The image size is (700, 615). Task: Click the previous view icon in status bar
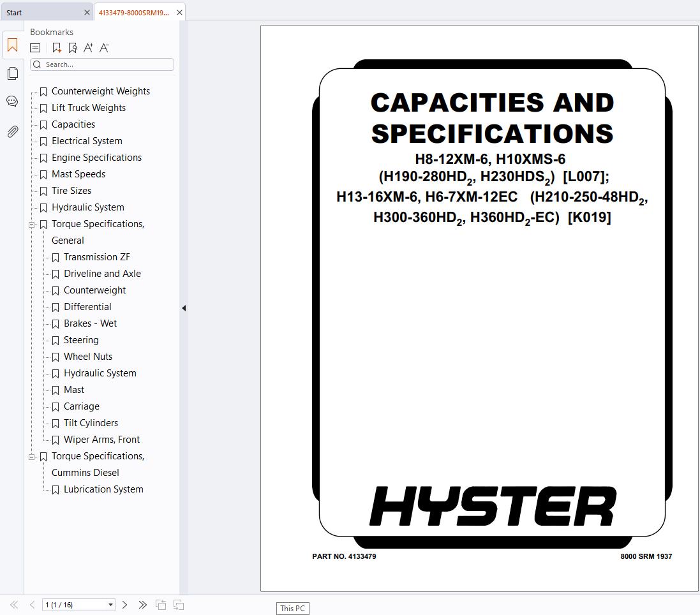(161, 605)
